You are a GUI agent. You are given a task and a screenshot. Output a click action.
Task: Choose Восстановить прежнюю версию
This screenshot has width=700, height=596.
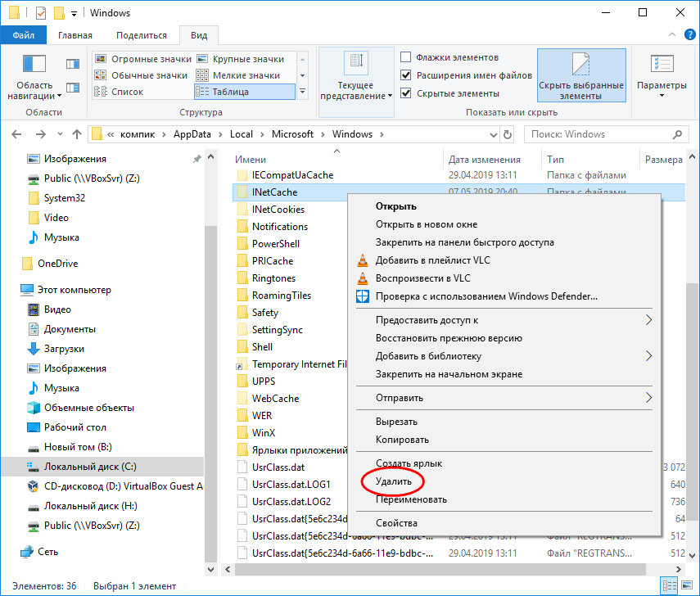tap(504, 338)
